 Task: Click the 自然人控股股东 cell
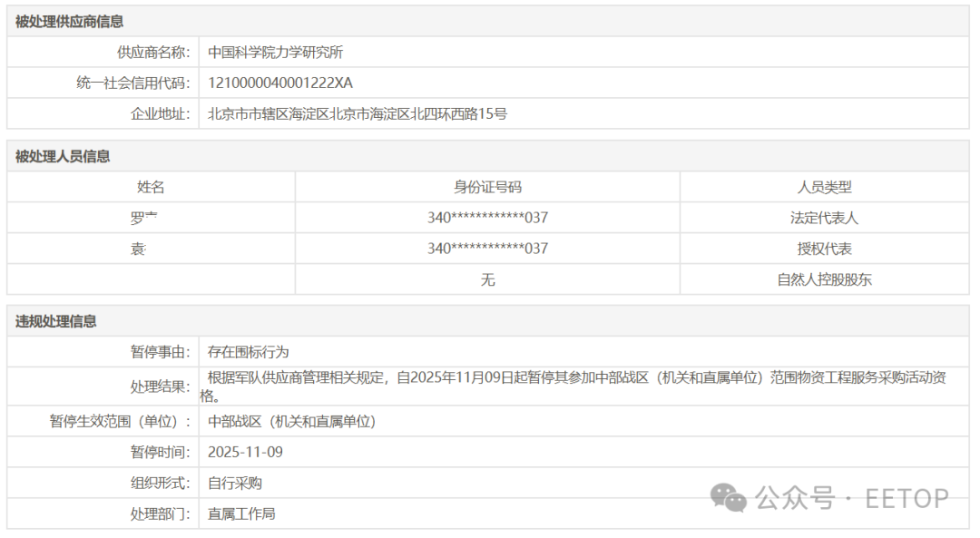point(824,279)
